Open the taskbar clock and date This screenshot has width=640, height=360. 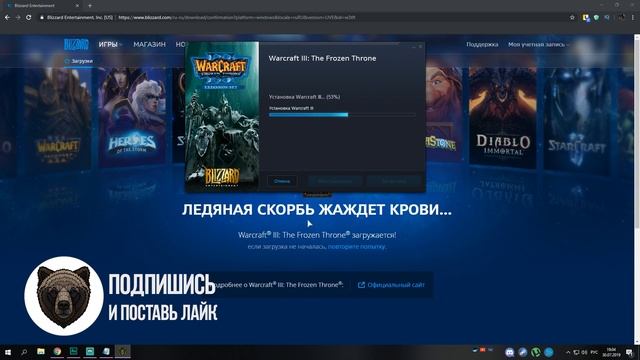pos(611,352)
